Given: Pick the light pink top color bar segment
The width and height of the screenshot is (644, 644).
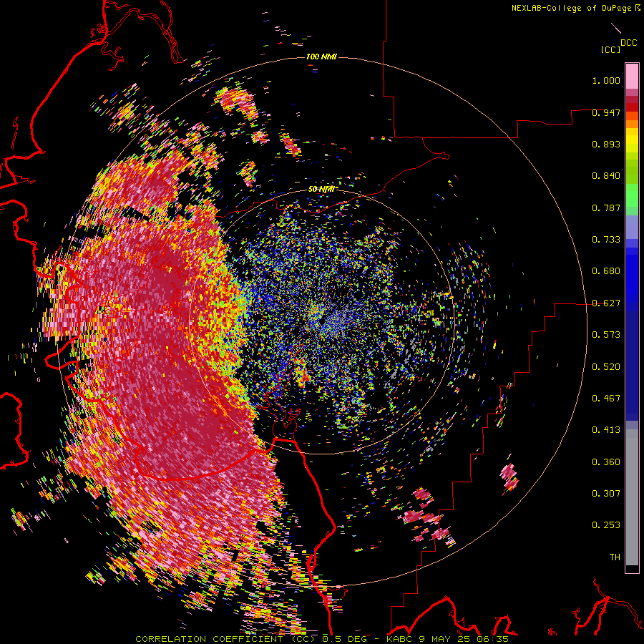Looking at the screenshot, I should (632, 77).
